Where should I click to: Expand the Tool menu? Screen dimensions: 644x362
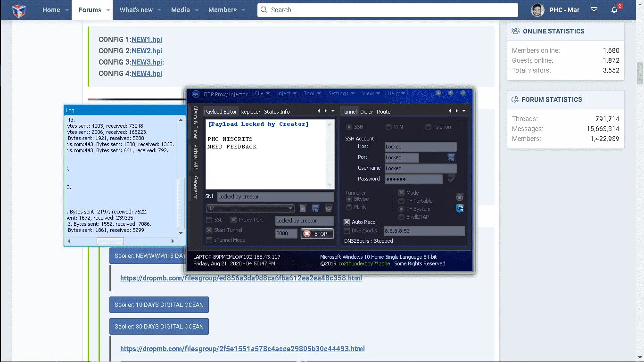coord(312,93)
